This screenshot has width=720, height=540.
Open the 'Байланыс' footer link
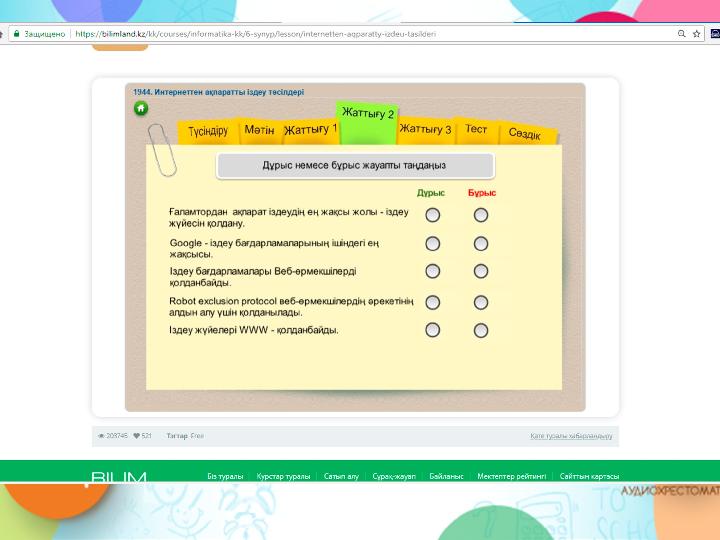[x=446, y=476]
